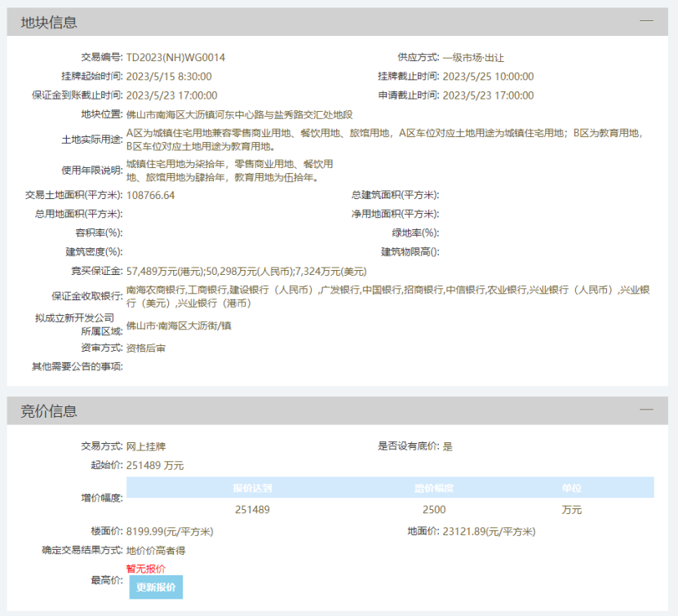The image size is (678, 616).
Task: Click the 单位 column header
Action: tap(572, 488)
